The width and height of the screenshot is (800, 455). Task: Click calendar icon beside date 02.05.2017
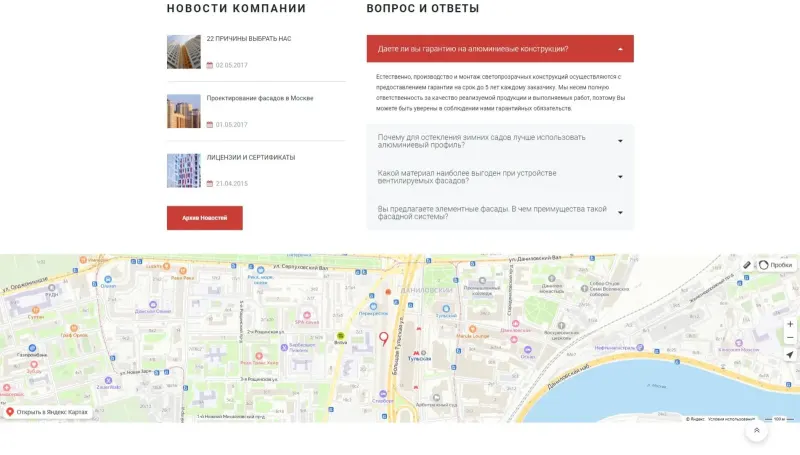point(210,65)
